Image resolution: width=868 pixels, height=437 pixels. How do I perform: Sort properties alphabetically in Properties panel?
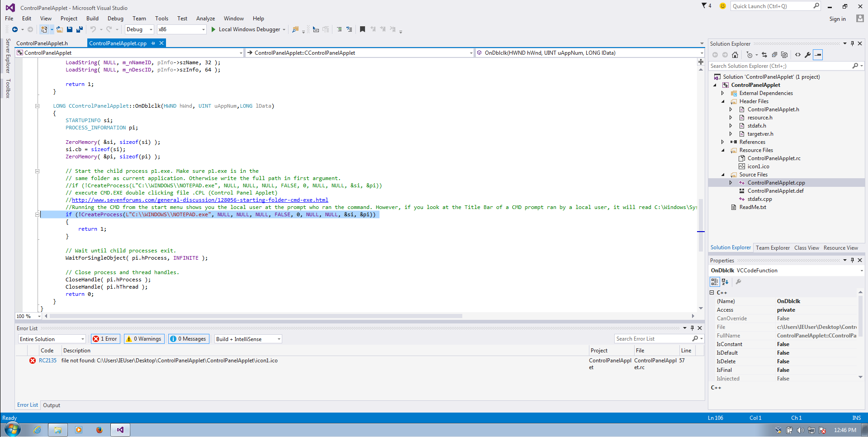[725, 281]
